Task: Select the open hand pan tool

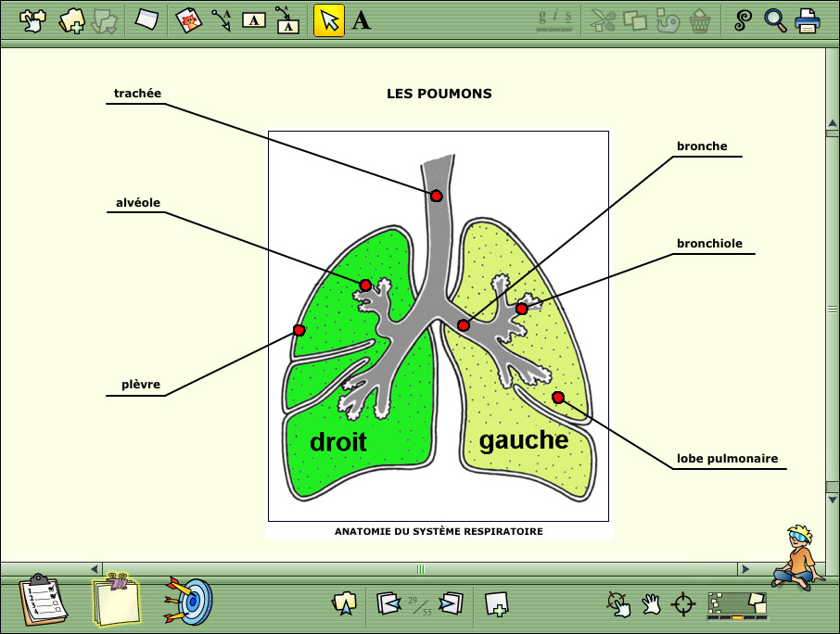Action: (x=652, y=604)
